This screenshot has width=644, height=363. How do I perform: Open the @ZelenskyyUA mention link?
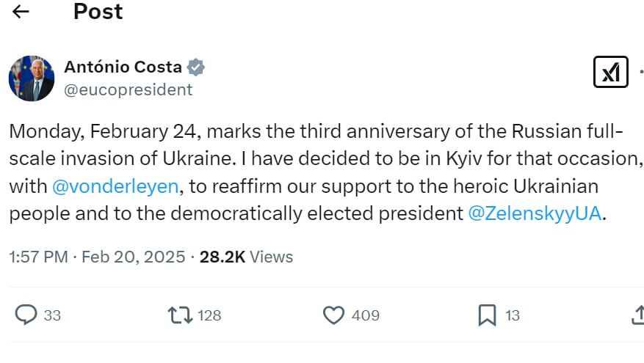(x=535, y=213)
